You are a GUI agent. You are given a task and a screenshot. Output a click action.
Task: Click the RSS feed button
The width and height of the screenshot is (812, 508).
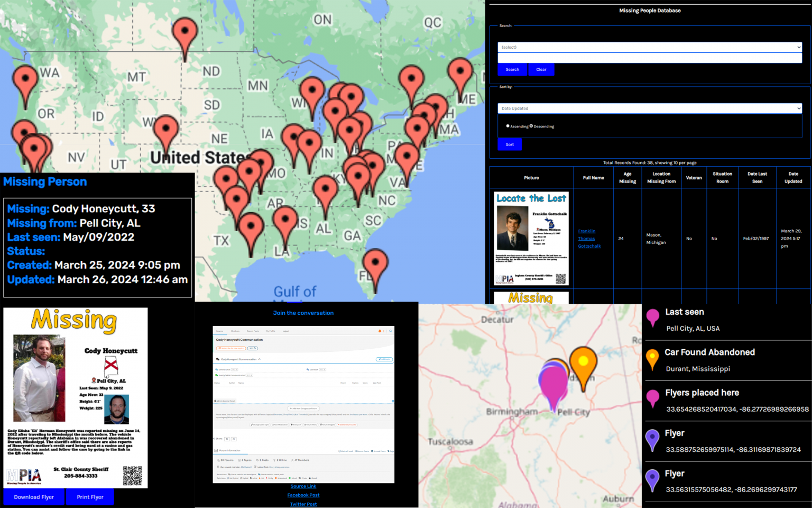coord(253,348)
